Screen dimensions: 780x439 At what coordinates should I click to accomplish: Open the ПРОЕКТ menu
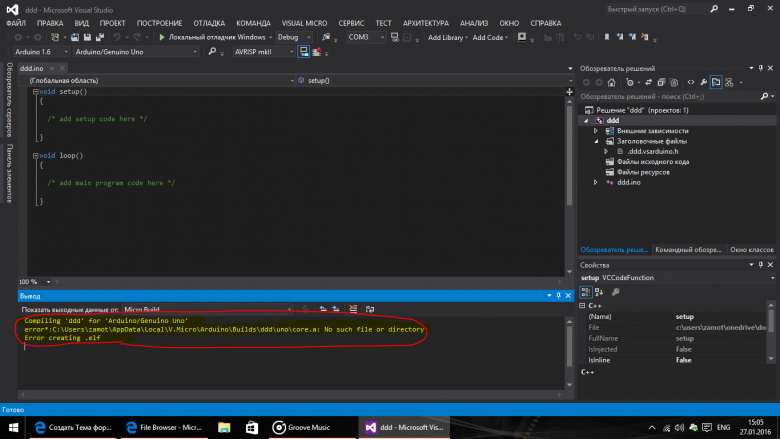pyautogui.click(x=112, y=23)
